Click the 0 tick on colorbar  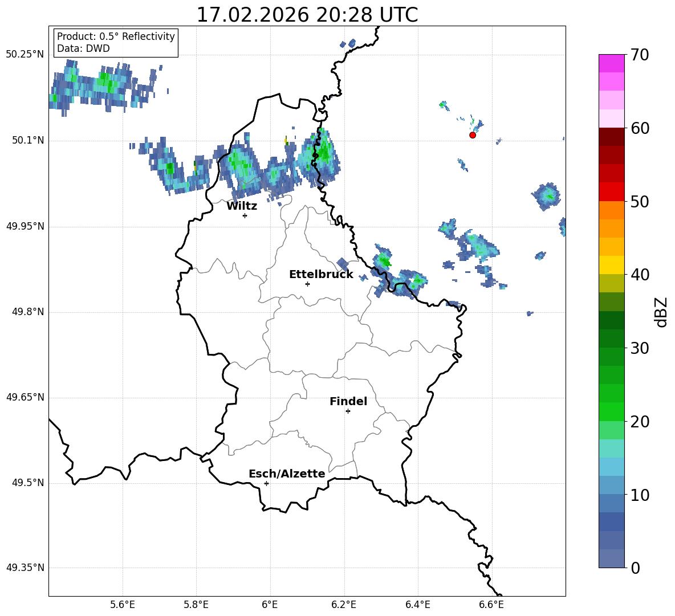[x=635, y=568]
